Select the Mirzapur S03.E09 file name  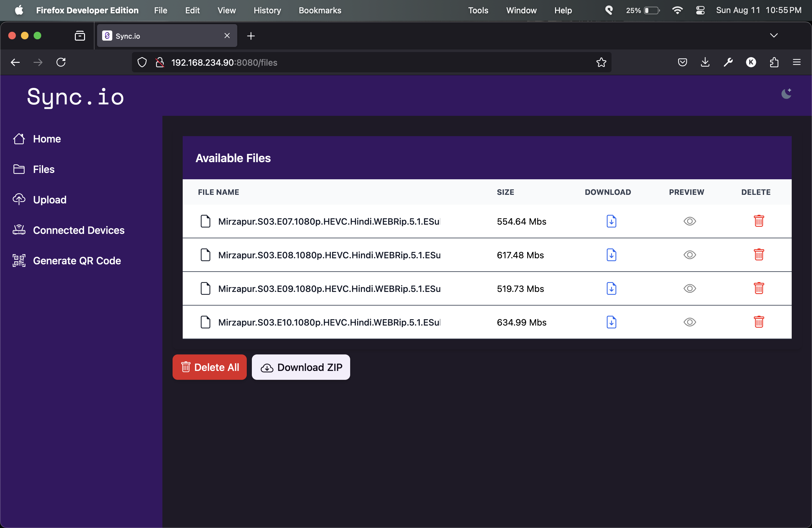tap(329, 289)
